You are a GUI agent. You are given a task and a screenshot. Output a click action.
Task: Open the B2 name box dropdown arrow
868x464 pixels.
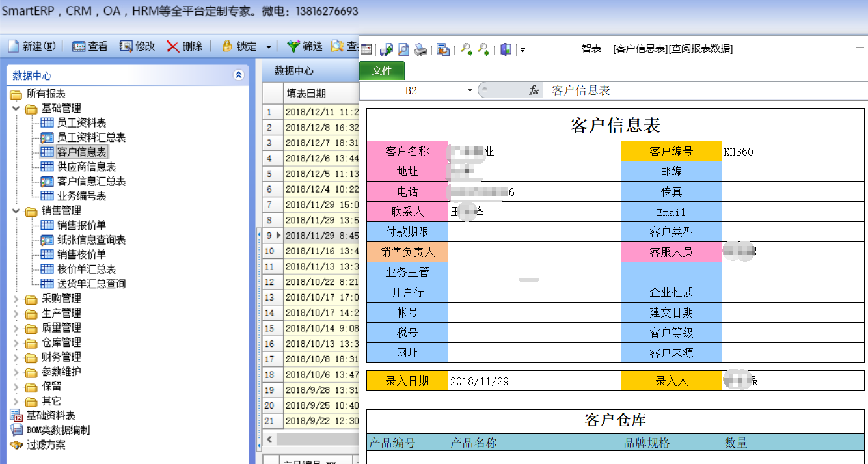(x=470, y=90)
